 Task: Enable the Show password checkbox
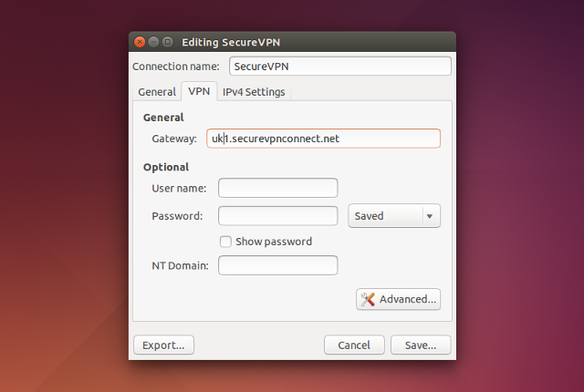coord(225,242)
